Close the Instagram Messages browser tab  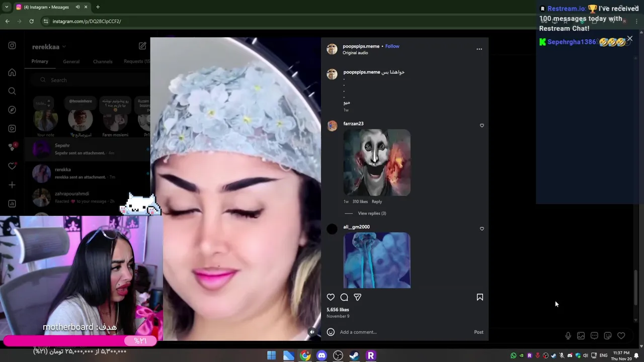pos(86,7)
